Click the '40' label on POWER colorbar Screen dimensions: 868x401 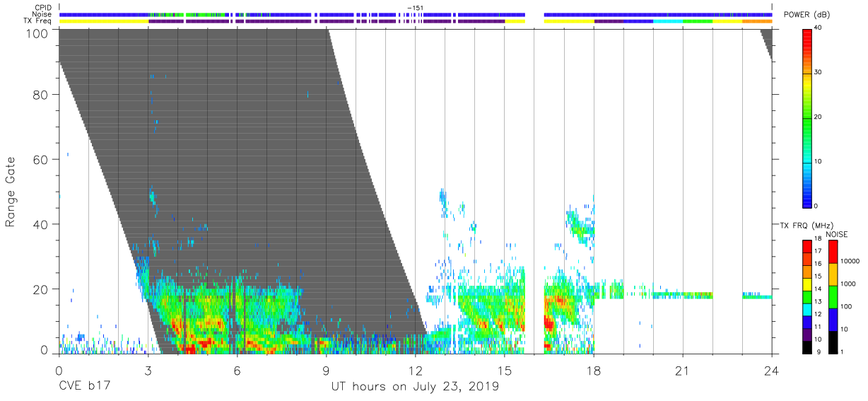[x=819, y=28]
